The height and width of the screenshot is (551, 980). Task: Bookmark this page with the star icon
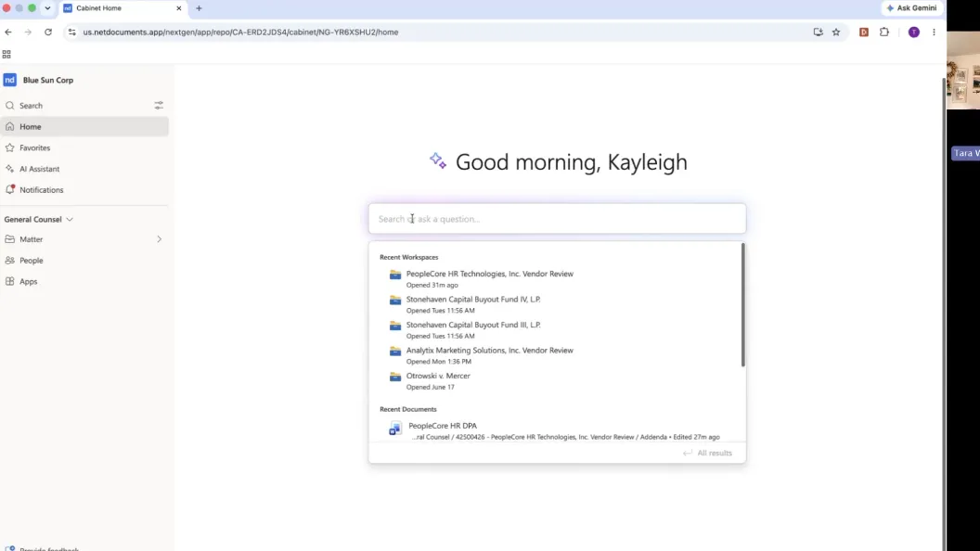836,32
